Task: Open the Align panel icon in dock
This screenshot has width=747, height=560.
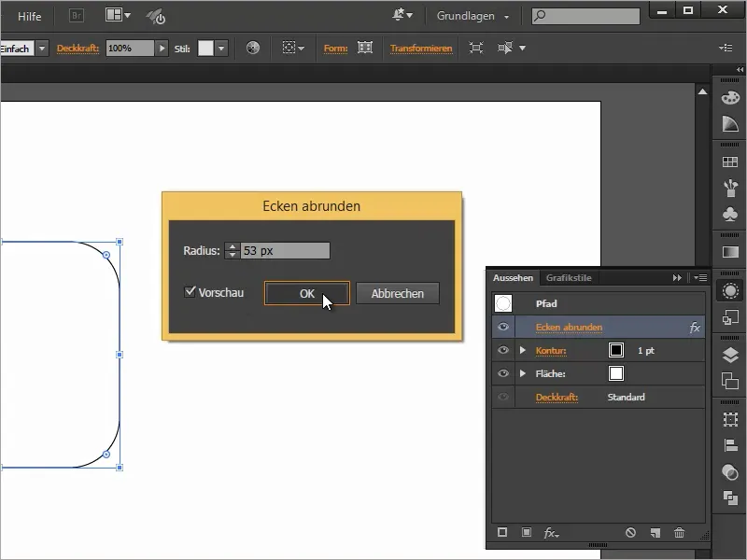Action: [730, 445]
